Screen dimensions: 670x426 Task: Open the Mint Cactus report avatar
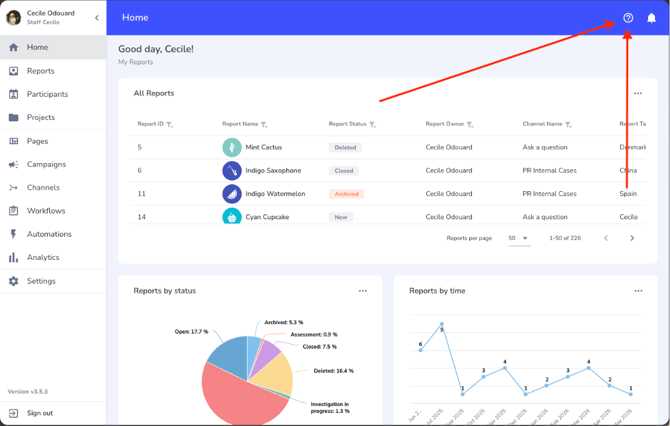[x=232, y=147]
